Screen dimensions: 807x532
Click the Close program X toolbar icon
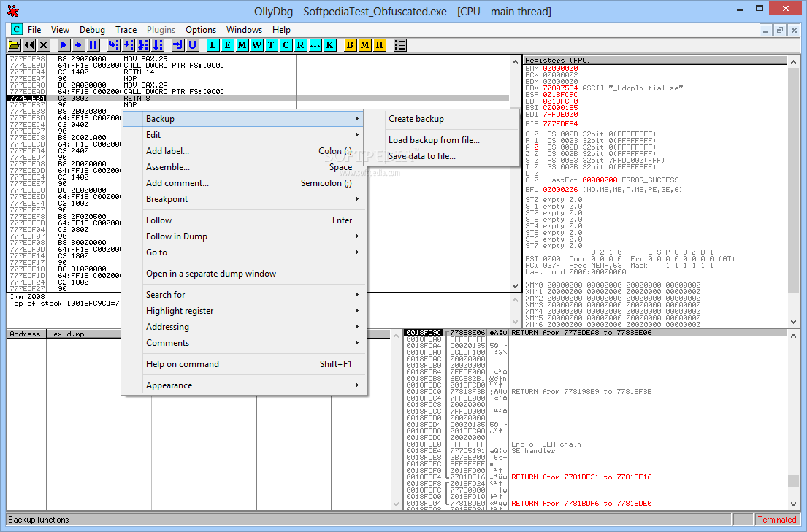[x=44, y=45]
